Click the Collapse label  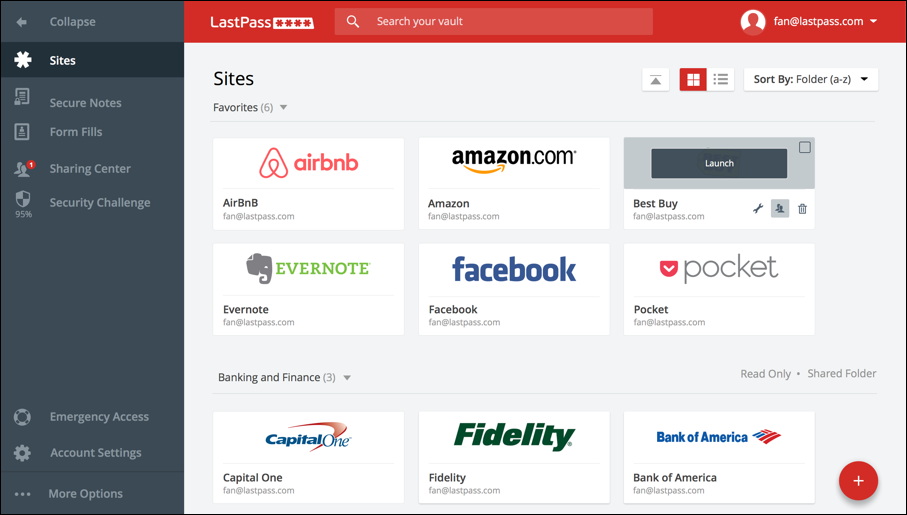pos(72,21)
